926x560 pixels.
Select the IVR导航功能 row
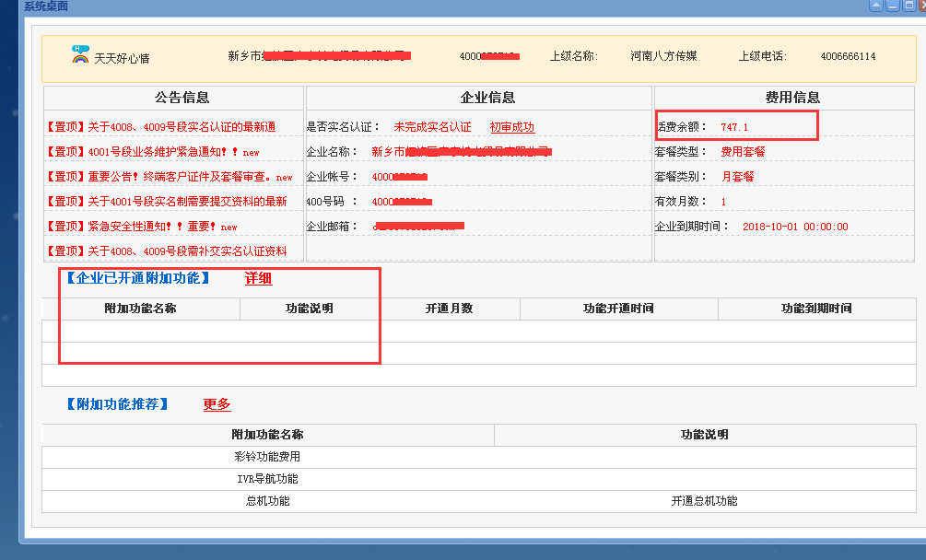pos(267,479)
